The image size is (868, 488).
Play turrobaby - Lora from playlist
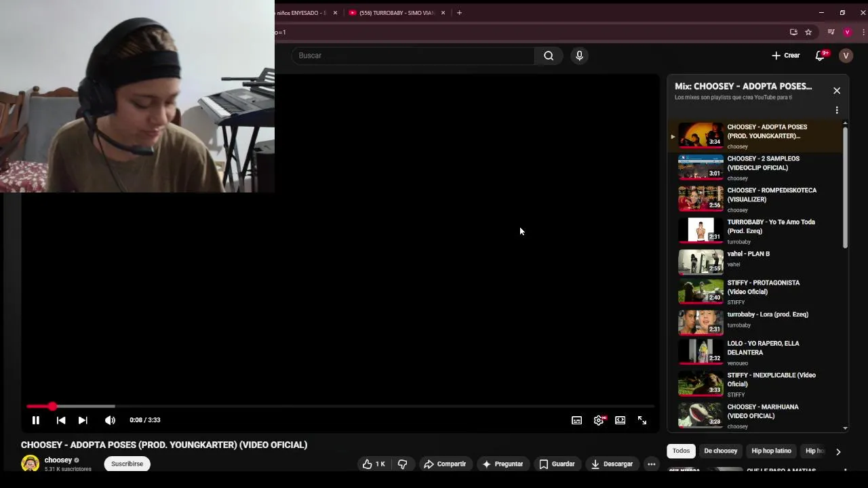(755, 322)
